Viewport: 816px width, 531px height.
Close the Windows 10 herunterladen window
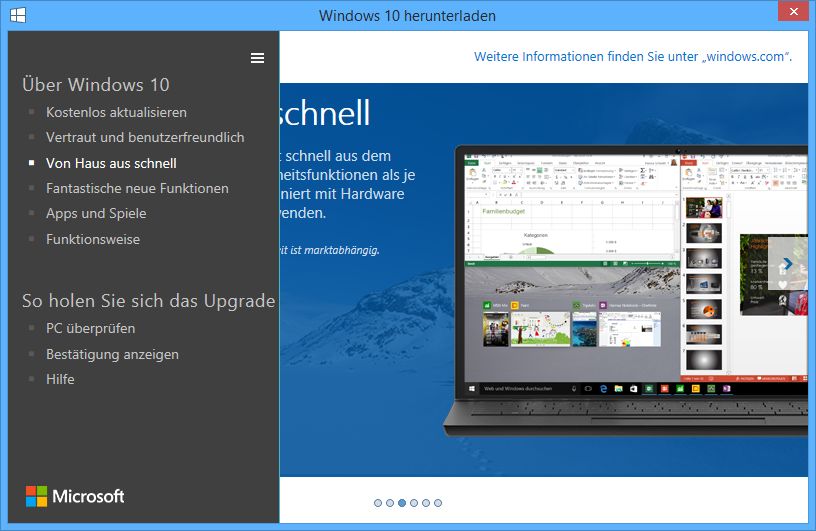793,11
